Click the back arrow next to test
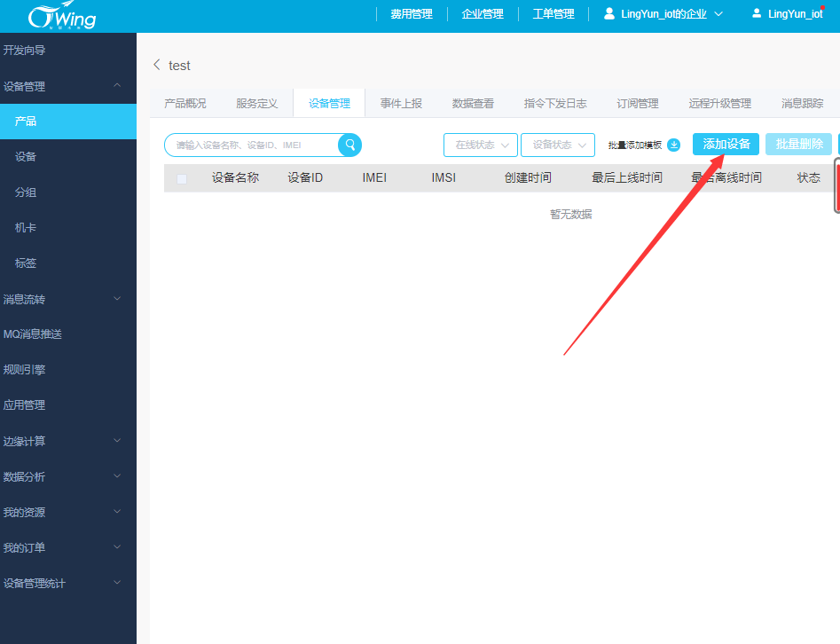The width and height of the screenshot is (840, 644). tap(155, 65)
